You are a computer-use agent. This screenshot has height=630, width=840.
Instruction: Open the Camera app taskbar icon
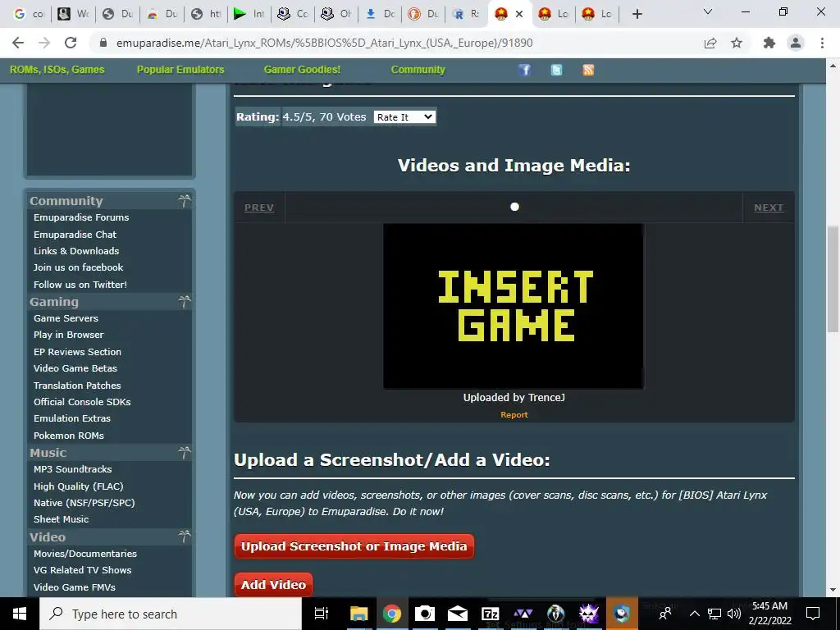click(425, 614)
